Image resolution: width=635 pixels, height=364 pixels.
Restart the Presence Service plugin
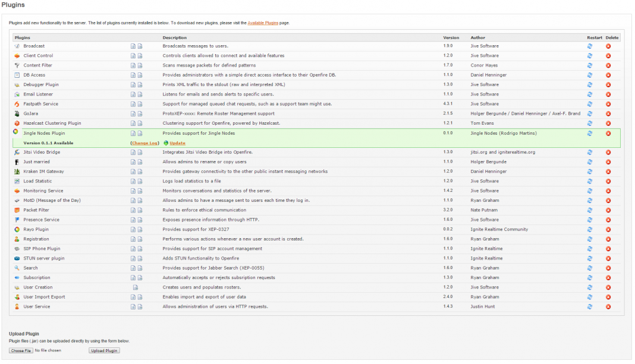coord(590,220)
